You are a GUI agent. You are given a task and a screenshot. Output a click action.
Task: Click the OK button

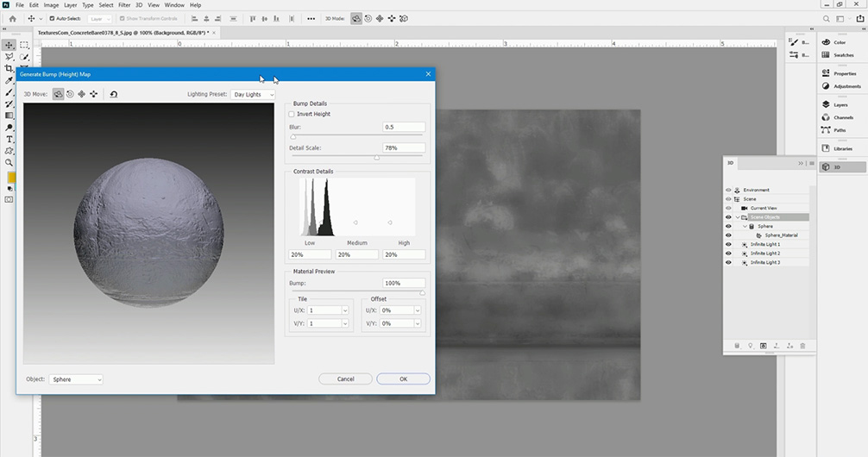pos(403,379)
